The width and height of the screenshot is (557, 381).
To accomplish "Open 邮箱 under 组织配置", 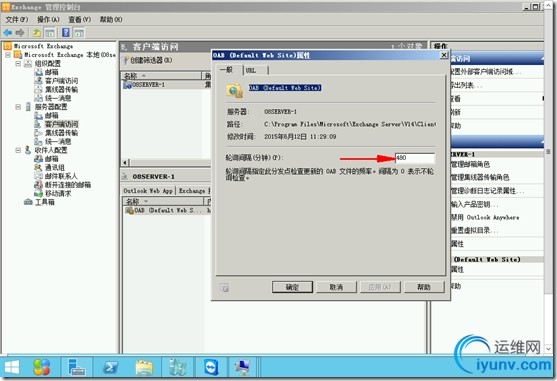I will [x=52, y=72].
